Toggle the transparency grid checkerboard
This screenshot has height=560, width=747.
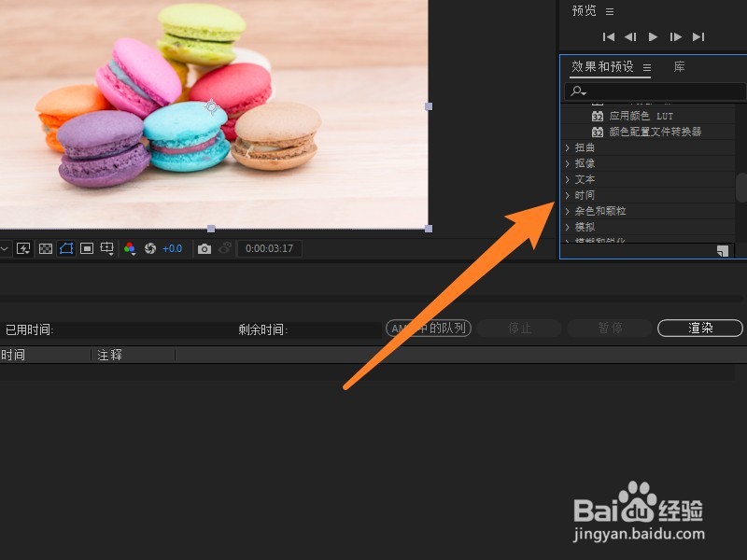(x=45, y=248)
